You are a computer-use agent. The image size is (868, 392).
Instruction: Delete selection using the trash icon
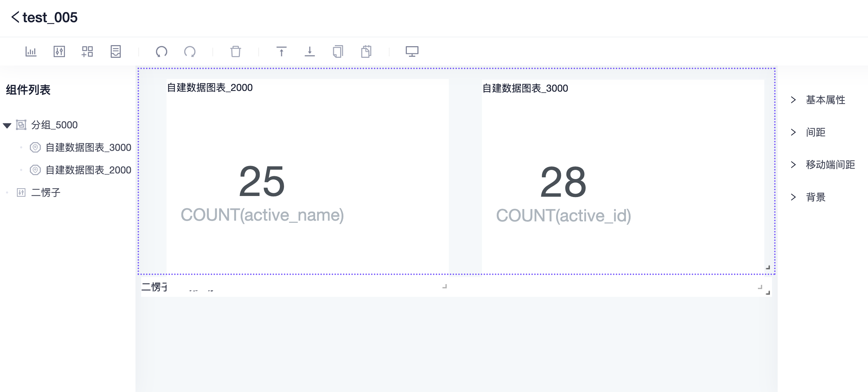coord(236,51)
